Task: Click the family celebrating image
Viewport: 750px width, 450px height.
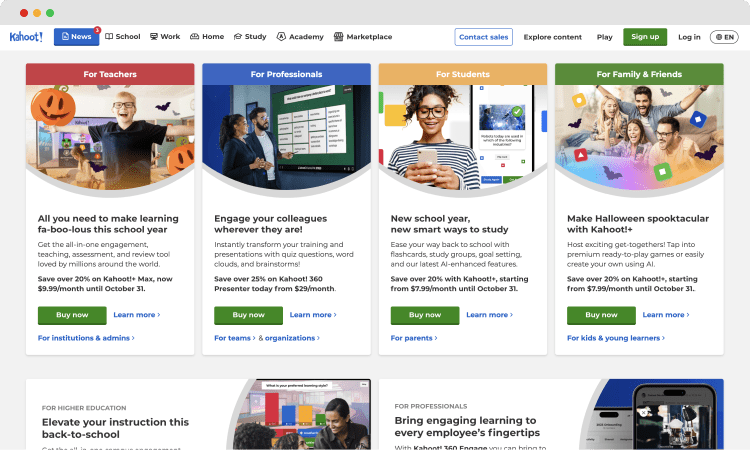Action: [x=639, y=138]
